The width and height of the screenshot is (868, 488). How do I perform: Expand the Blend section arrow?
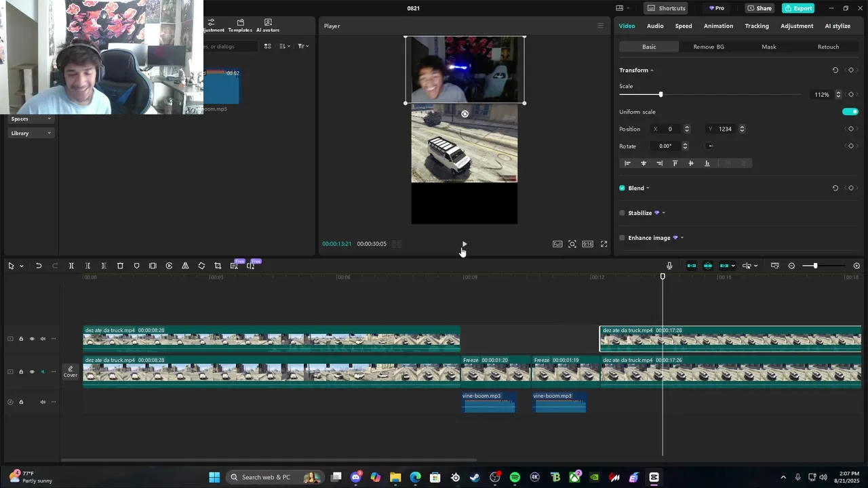648,188
